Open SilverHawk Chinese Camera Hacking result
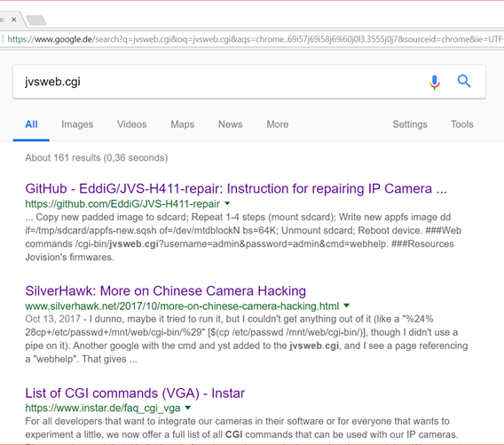 [166, 290]
